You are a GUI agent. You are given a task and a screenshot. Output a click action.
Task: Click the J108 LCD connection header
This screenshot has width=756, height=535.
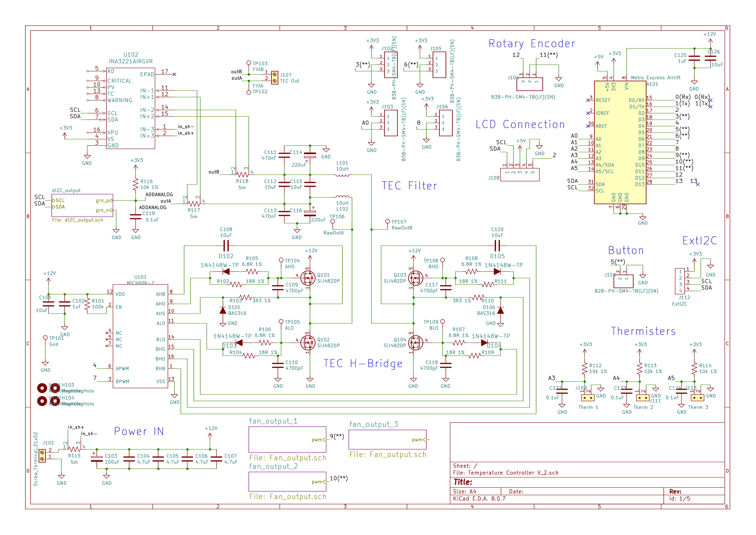point(520,175)
